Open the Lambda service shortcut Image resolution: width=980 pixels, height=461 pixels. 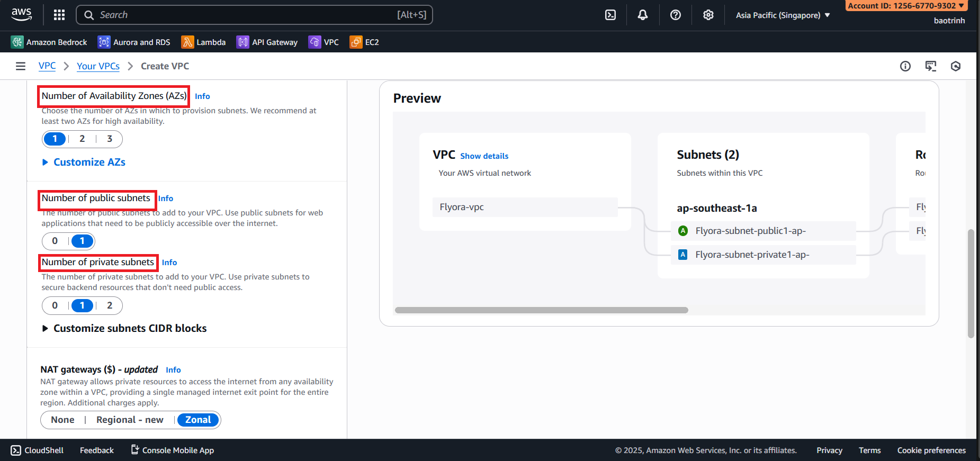(x=204, y=42)
